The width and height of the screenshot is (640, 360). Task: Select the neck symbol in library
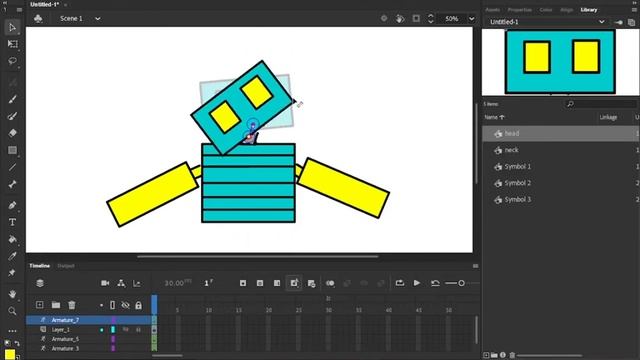click(x=560, y=150)
